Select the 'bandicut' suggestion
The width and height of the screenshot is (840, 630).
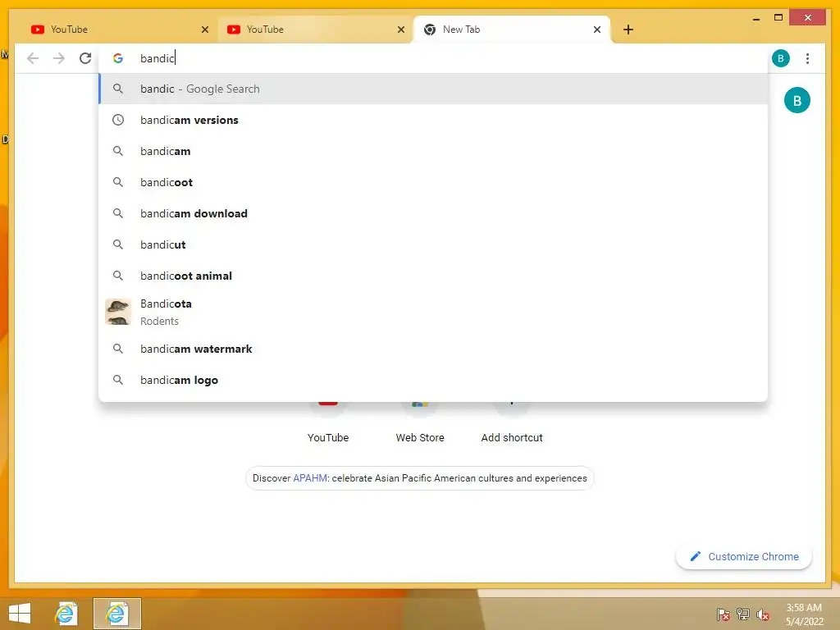(433, 244)
